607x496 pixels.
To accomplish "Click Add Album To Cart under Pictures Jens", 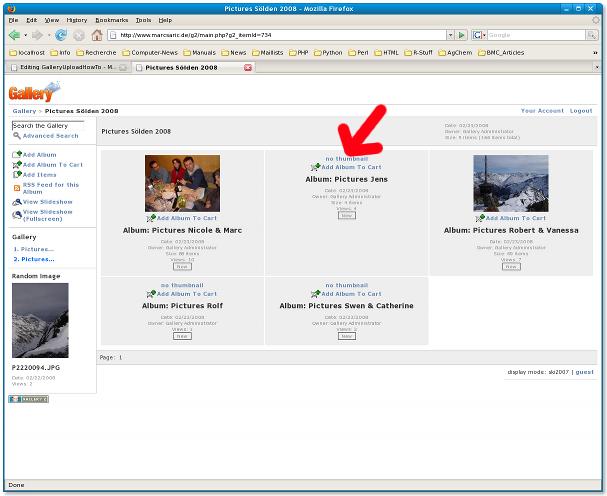I will click(346, 167).
